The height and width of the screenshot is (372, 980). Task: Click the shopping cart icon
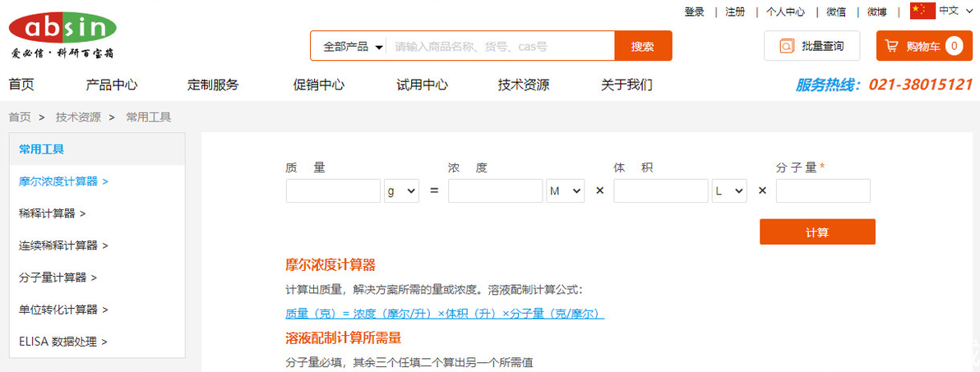(x=892, y=46)
